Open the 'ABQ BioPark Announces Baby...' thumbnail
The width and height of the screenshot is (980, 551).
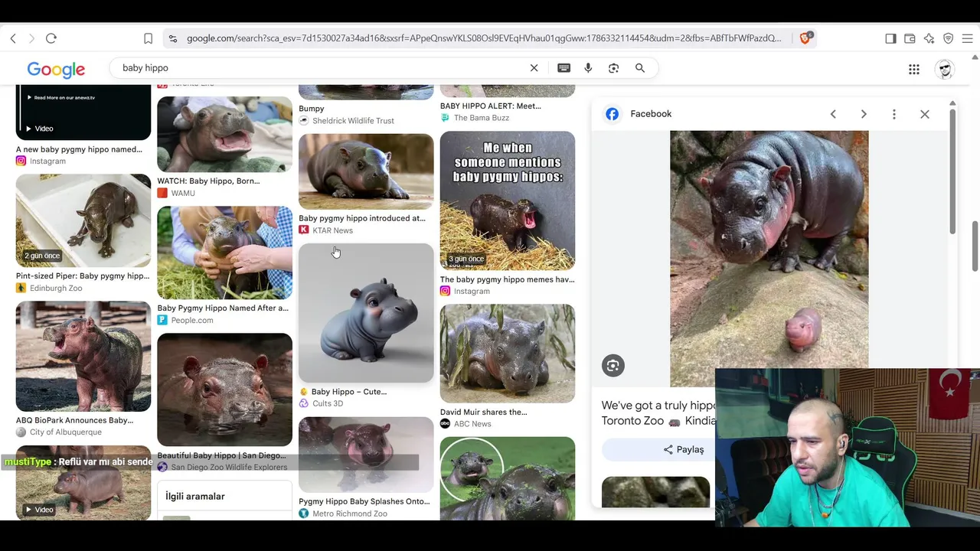coord(83,357)
